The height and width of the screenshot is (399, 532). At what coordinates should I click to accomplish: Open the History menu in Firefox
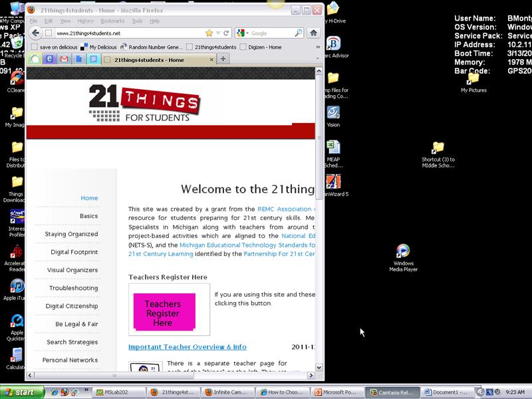click(85, 21)
